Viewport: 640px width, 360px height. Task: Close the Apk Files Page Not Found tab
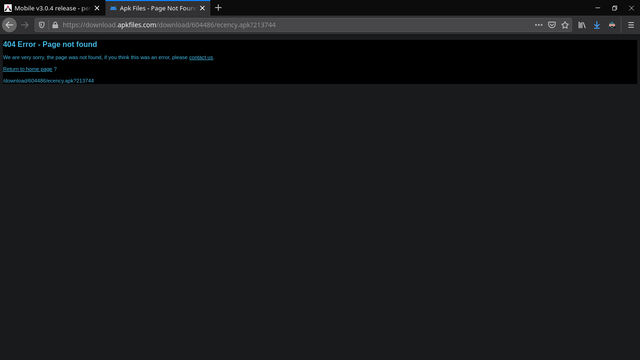[202, 8]
